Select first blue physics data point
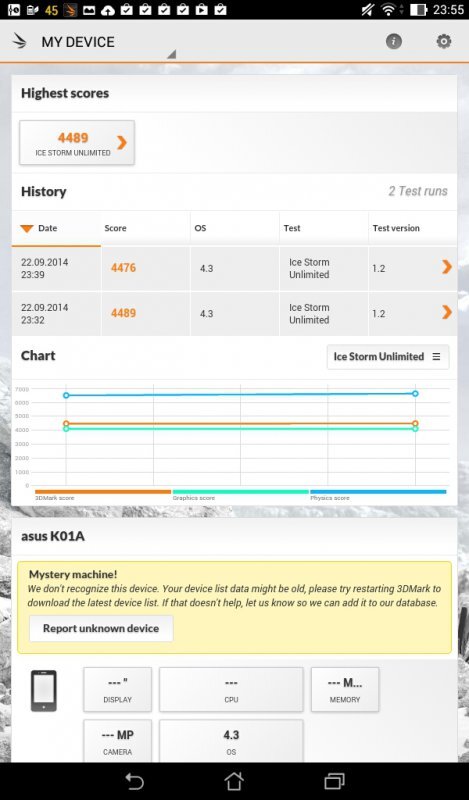The height and width of the screenshot is (800, 469). click(x=66, y=395)
